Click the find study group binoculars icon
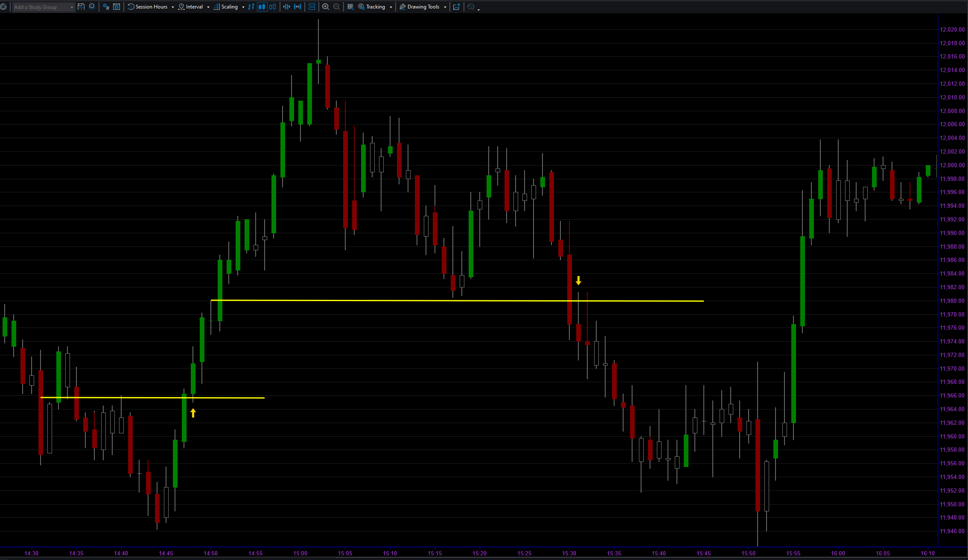This screenshot has width=968, height=560. point(92,7)
